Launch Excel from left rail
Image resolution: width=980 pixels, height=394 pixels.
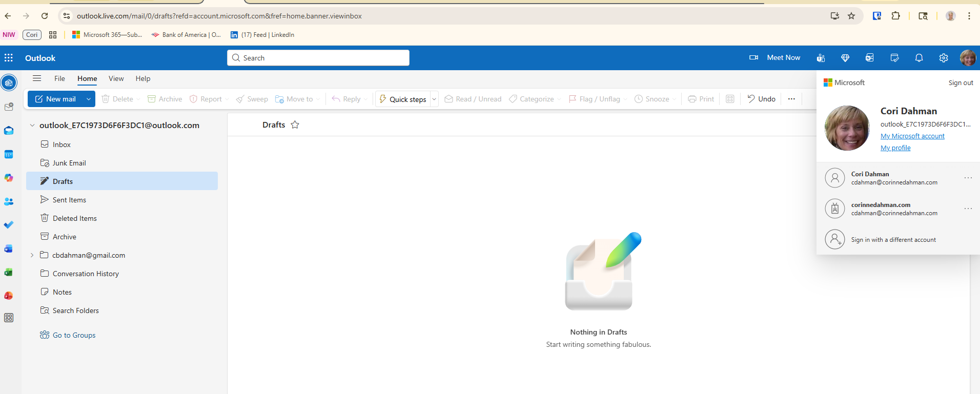[9, 272]
